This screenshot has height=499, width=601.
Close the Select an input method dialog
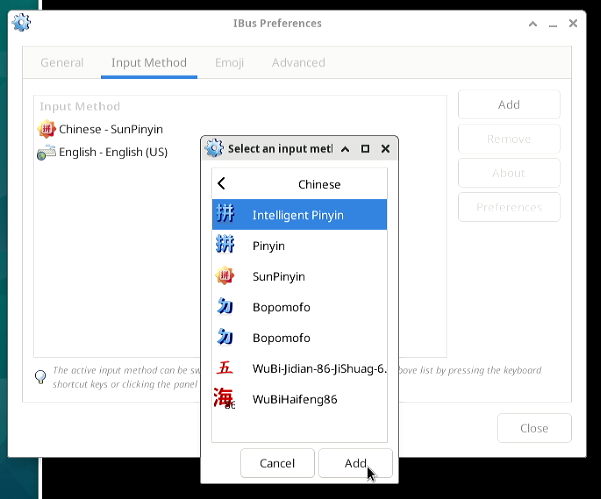(x=385, y=149)
